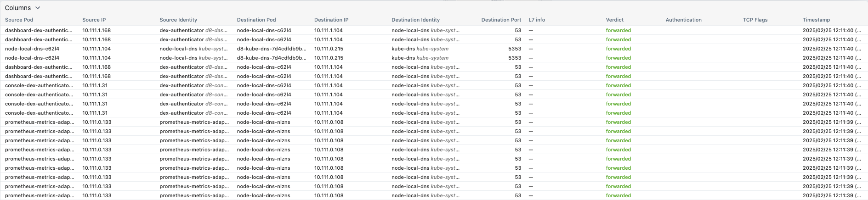Select the first prometheus-metrics-adapter flow row
The height and width of the screenshot is (200, 868).
click(x=39, y=122)
